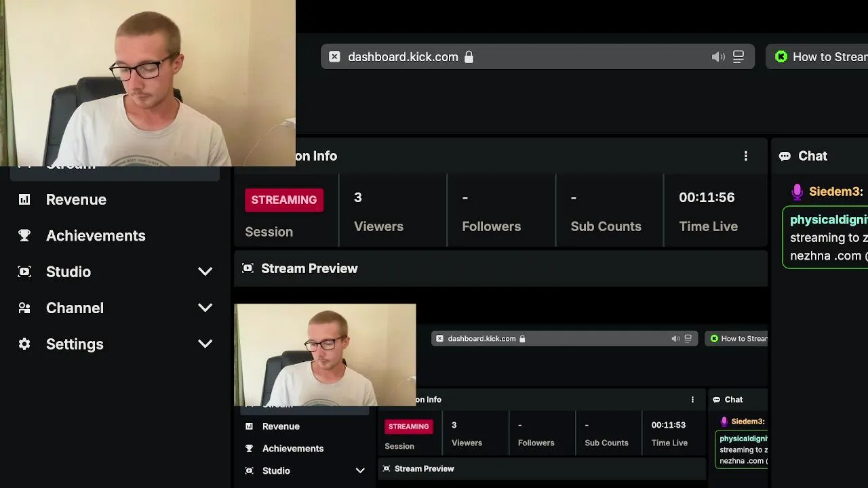Click Studio inside the stream preview
The width and height of the screenshot is (868, 488).
tap(276, 470)
